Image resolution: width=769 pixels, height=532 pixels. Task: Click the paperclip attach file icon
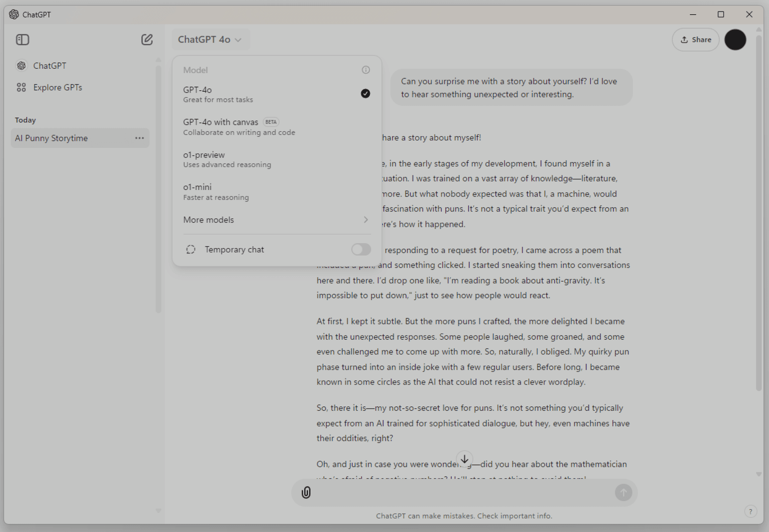click(x=306, y=492)
